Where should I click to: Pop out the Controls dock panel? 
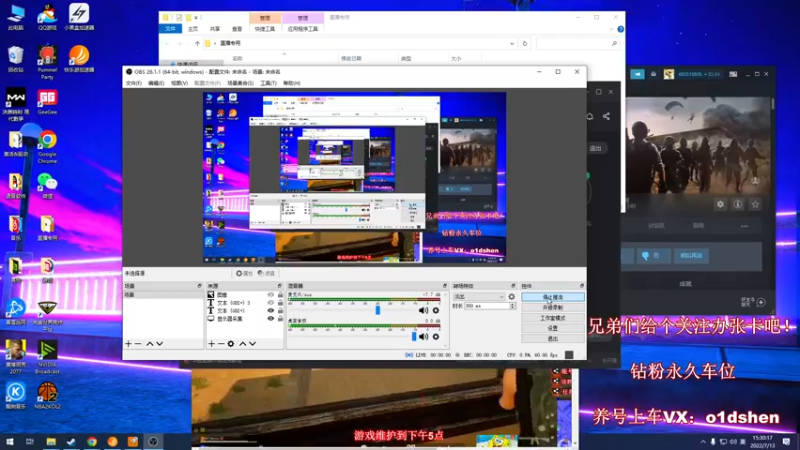coord(582,286)
